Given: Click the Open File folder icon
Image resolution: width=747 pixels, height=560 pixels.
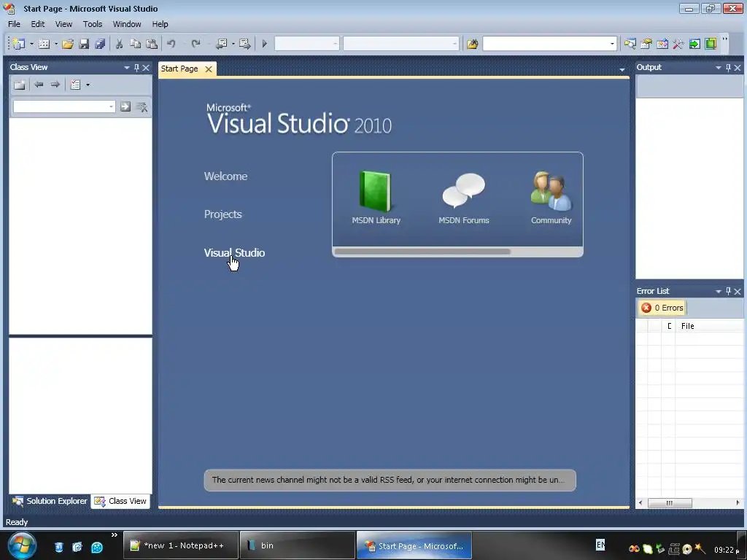Looking at the screenshot, I should pos(68,44).
